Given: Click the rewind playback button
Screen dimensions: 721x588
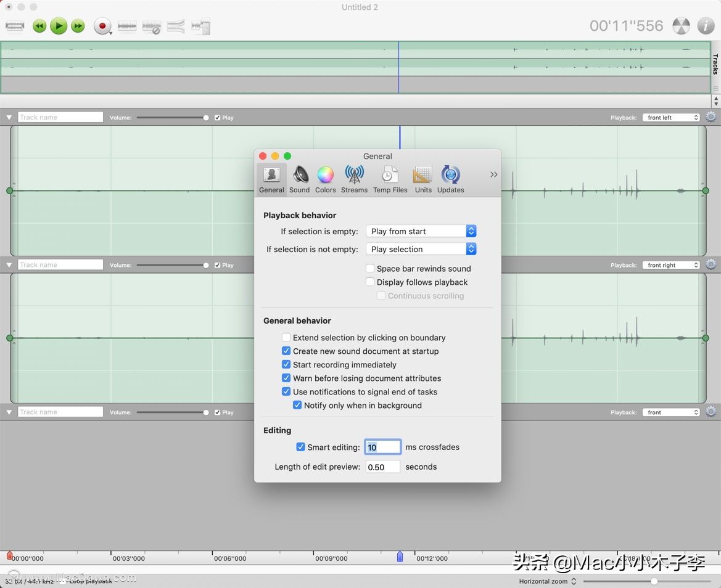Looking at the screenshot, I should 39,26.
